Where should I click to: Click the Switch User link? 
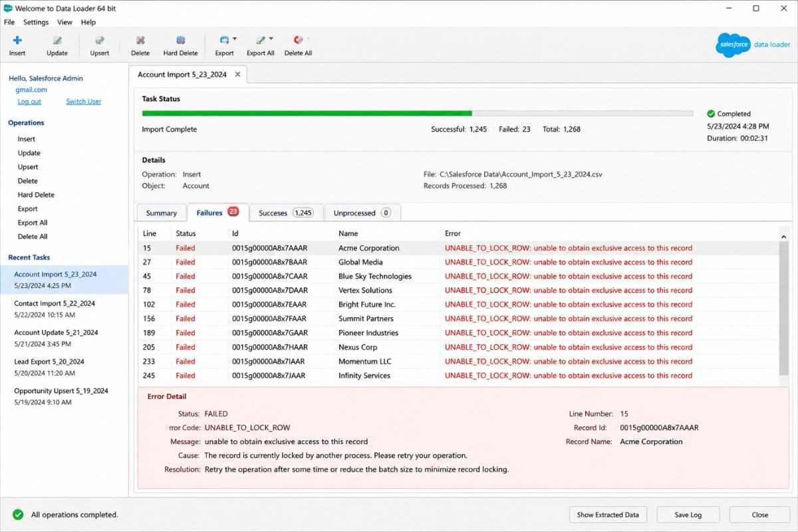point(84,102)
